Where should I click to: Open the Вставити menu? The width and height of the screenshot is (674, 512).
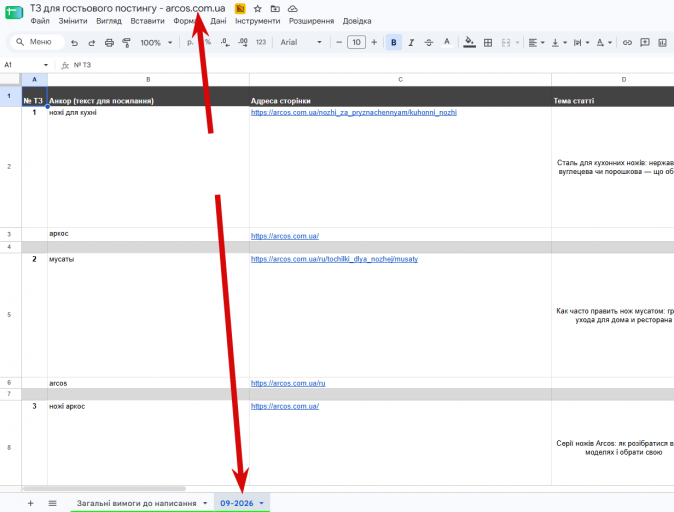pyautogui.click(x=147, y=21)
